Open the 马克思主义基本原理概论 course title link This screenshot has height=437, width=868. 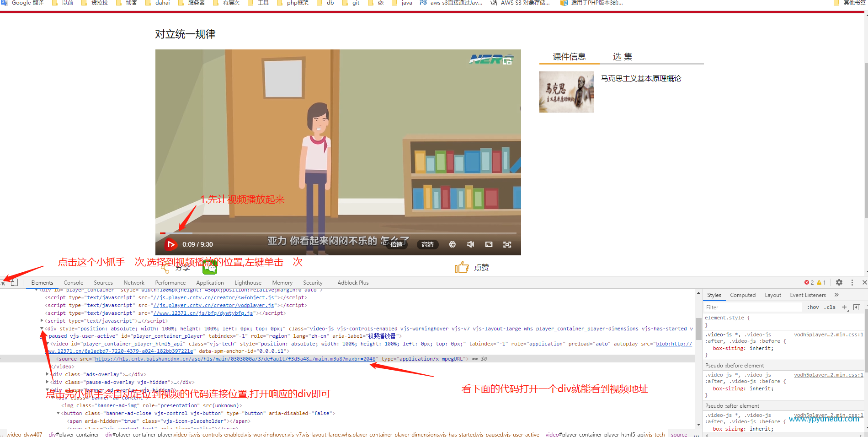(x=641, y=78)
